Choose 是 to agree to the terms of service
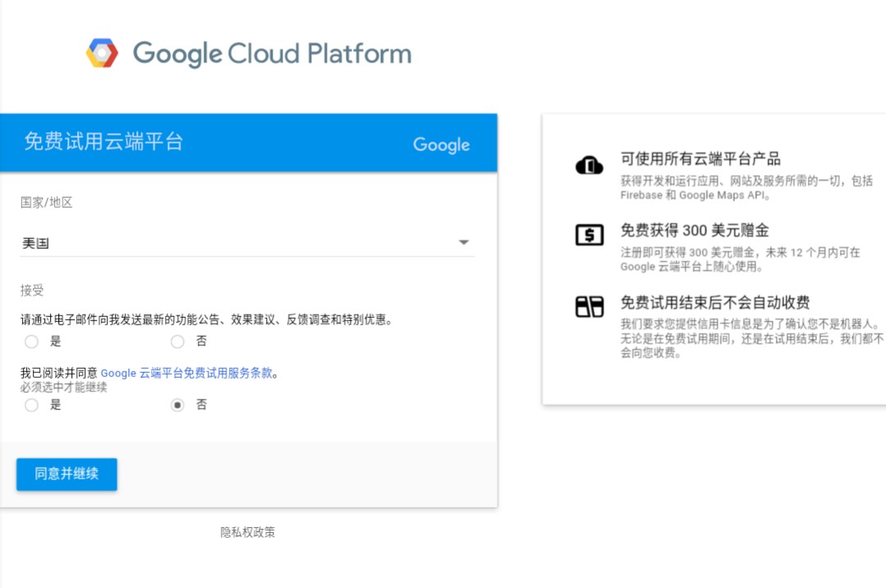 pyautogui.click(x=31, y=405)
